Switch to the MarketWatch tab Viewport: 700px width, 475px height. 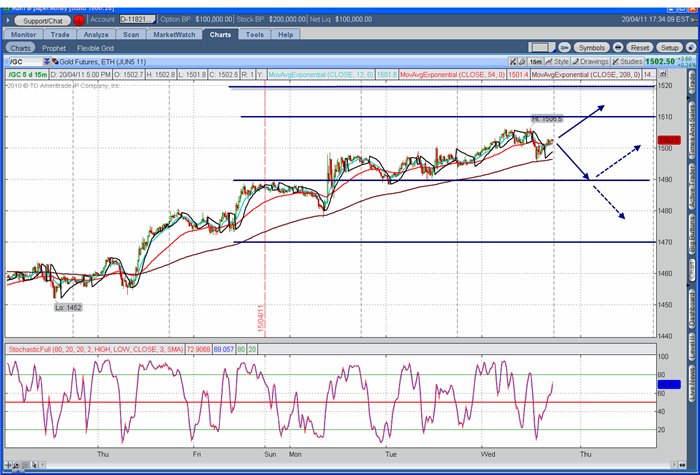pos(174,34)
